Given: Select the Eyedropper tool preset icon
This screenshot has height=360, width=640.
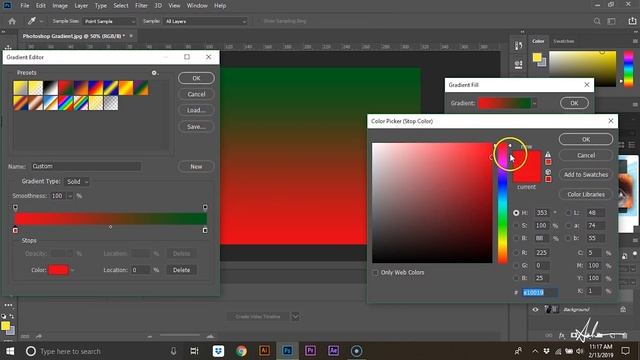Looking at the screenshot, I should coord(31,21).
